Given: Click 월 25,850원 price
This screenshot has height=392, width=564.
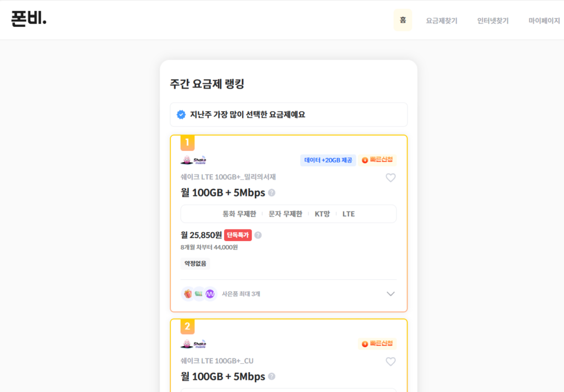Looking at the screenshot, I should [x=201, y=235].
